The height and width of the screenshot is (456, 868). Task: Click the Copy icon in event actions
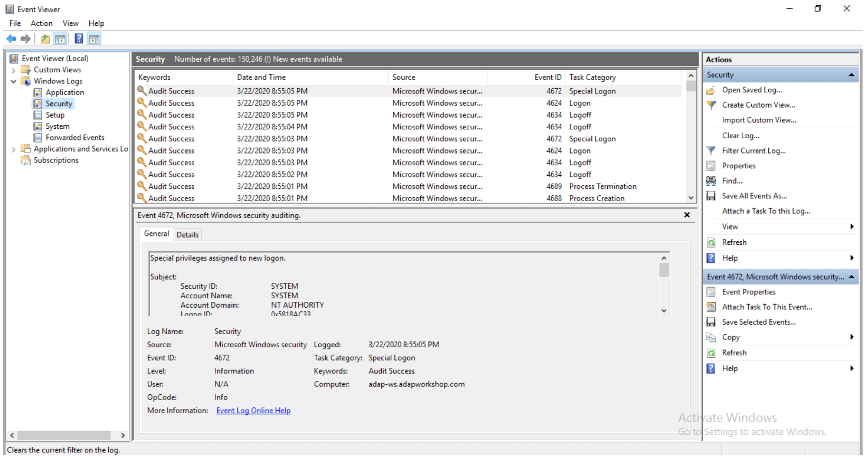(711, 337)
